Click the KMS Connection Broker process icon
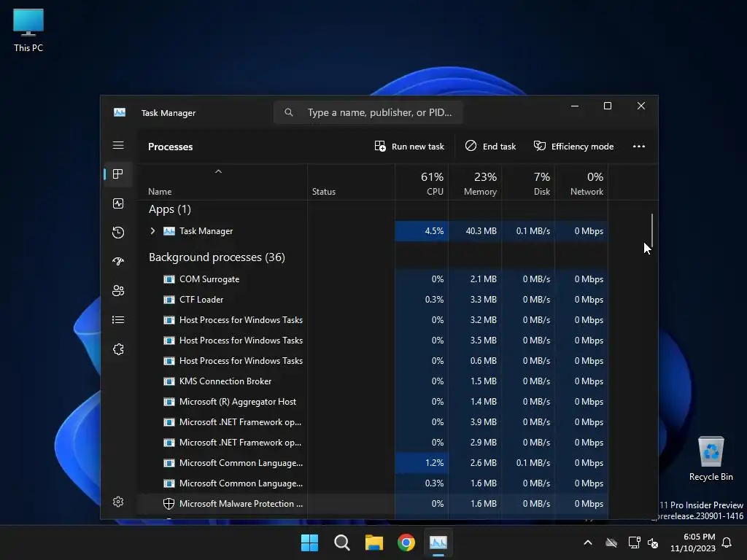The image size is (747, 560). tap(169, 381)
